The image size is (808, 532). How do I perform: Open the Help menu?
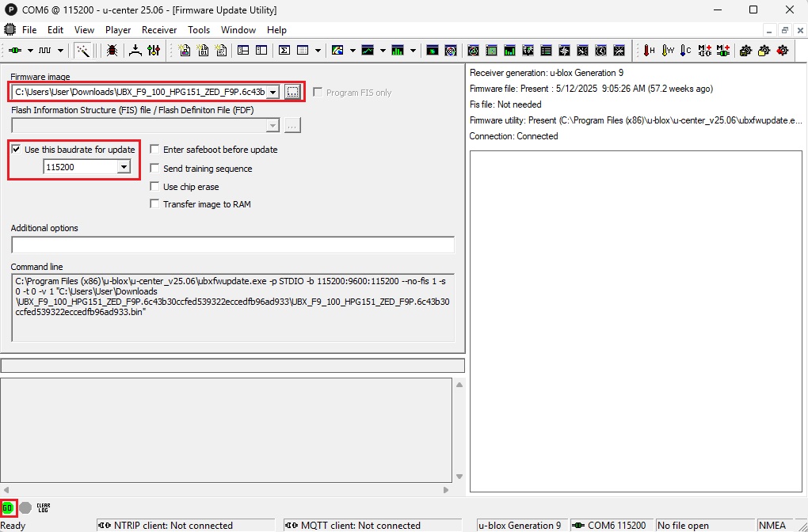[276, 30]
